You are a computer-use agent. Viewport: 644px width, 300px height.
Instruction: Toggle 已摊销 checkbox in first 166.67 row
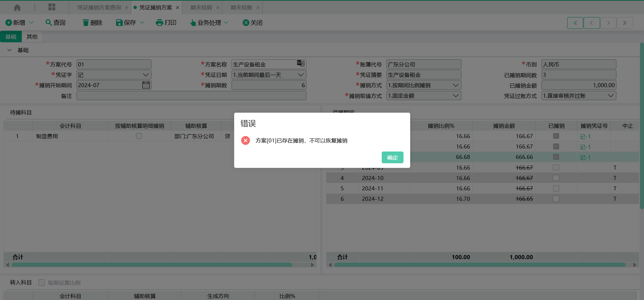(556, 136)
